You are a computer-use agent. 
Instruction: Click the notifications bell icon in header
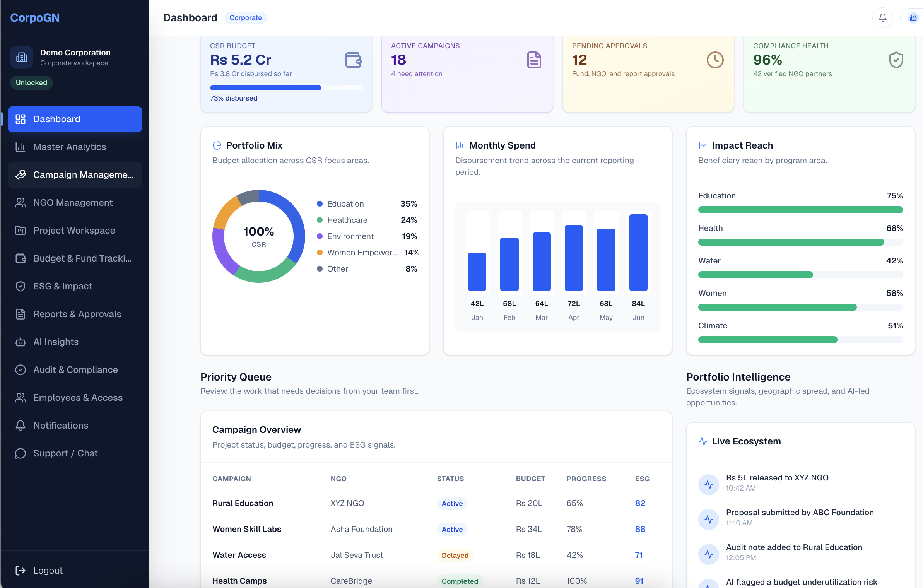click(x=882, y=18)
